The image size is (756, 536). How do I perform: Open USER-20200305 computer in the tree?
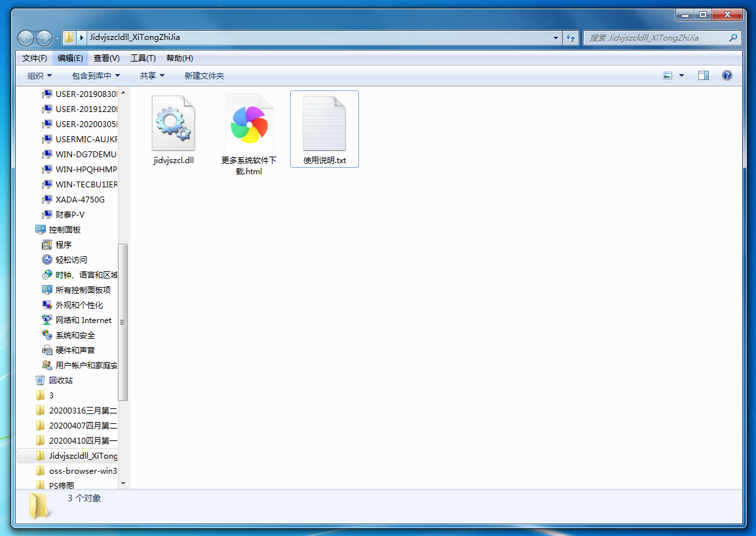pos(79,124)
